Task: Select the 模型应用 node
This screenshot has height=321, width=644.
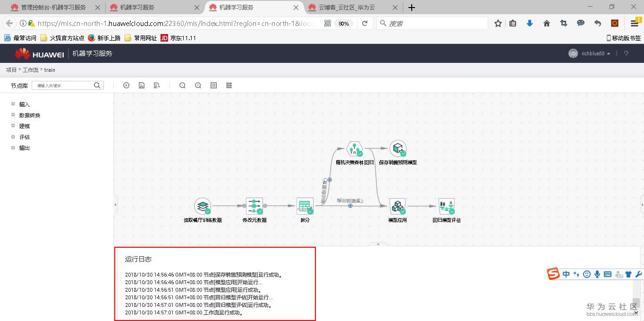Action: (398, 206)
